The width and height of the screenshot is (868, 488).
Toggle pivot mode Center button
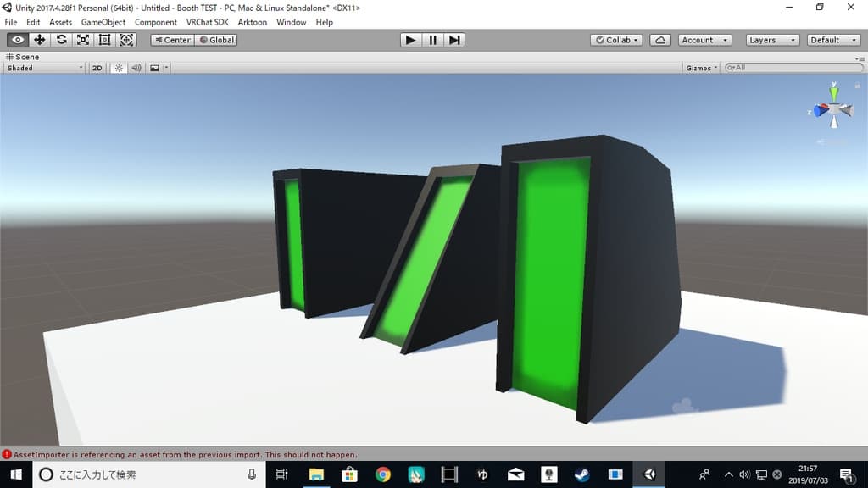point(173,40)
